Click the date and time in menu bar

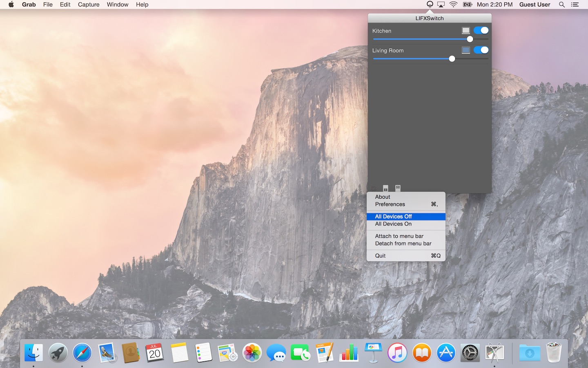click(494, 4)
